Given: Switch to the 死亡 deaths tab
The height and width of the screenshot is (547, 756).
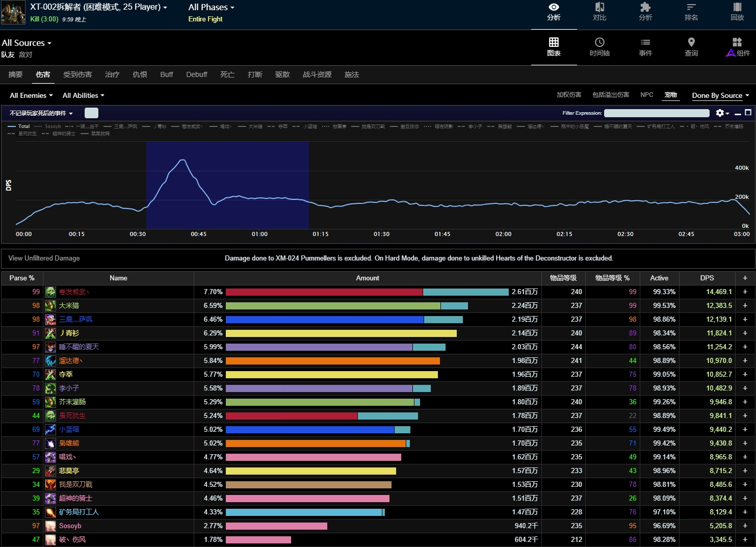Looking at the screenshot, I should tap(227, 74).
